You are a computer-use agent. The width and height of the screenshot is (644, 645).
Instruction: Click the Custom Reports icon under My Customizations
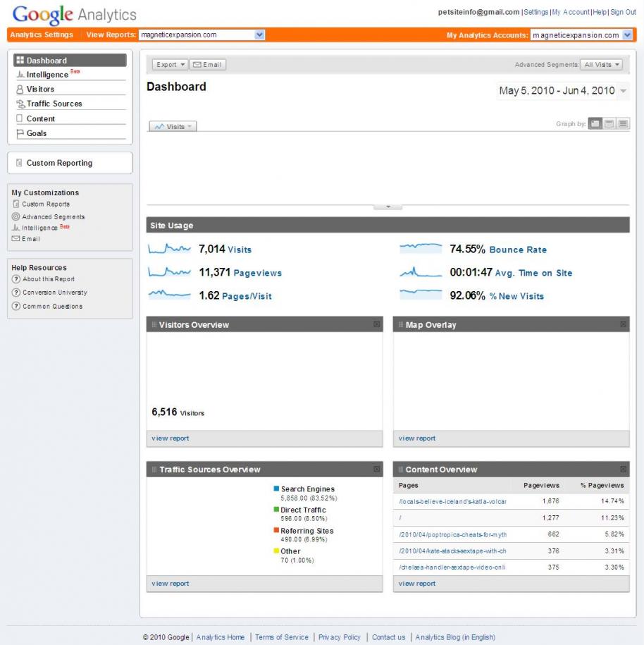pyautogui.click(x=16, y=204)
